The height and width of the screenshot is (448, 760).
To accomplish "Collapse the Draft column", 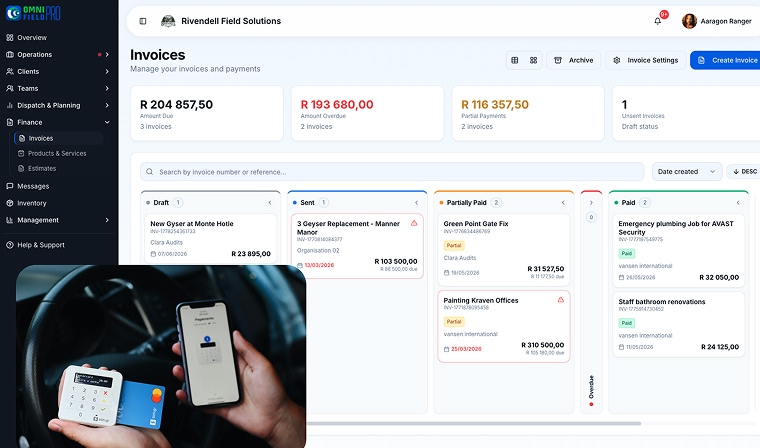I will tap(270, 203).
